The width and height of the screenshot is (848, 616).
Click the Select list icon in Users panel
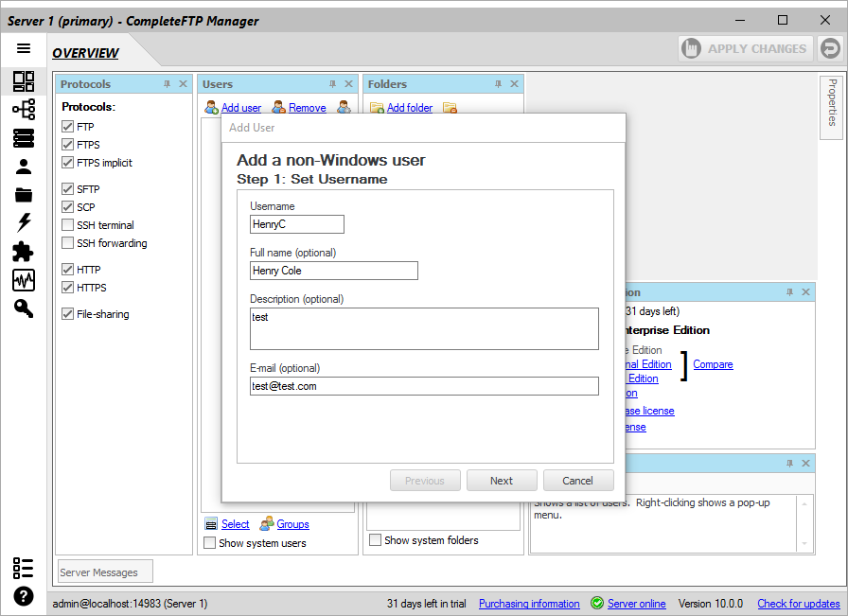tap(211, 524)
